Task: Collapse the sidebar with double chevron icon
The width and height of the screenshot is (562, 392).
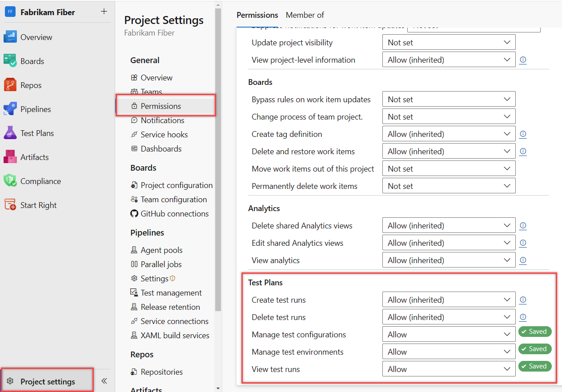Action: [x=104, y=381]
